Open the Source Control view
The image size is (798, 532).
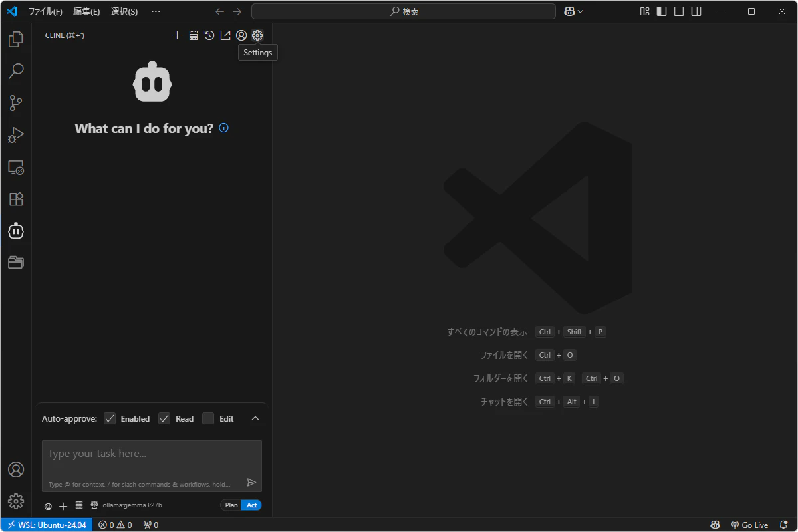16,103
